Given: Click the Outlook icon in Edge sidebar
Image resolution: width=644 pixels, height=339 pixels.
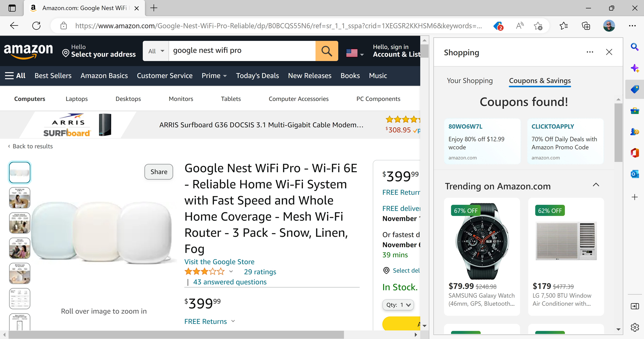Looking at the screenshot, I should (x=635, y=174).
